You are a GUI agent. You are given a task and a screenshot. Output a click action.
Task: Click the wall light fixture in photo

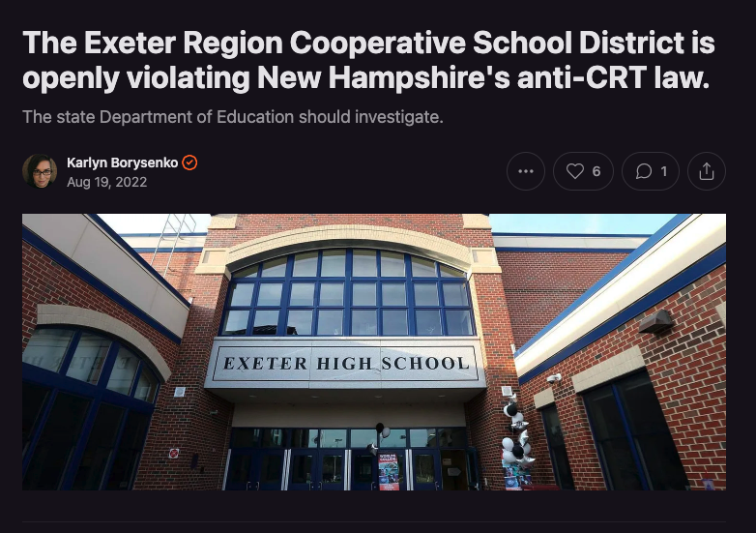click(x=655, y=322)
